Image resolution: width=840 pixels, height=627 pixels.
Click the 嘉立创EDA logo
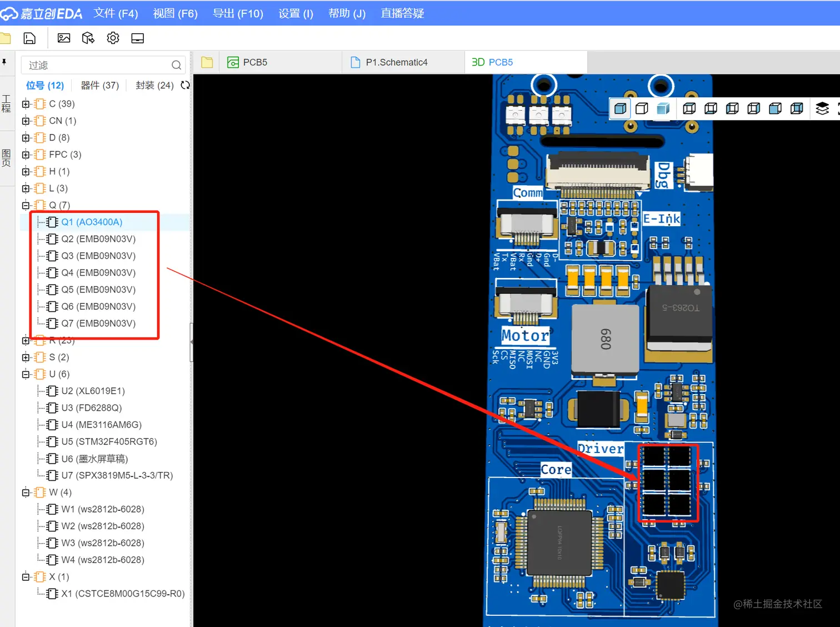[x=42, y=13]
